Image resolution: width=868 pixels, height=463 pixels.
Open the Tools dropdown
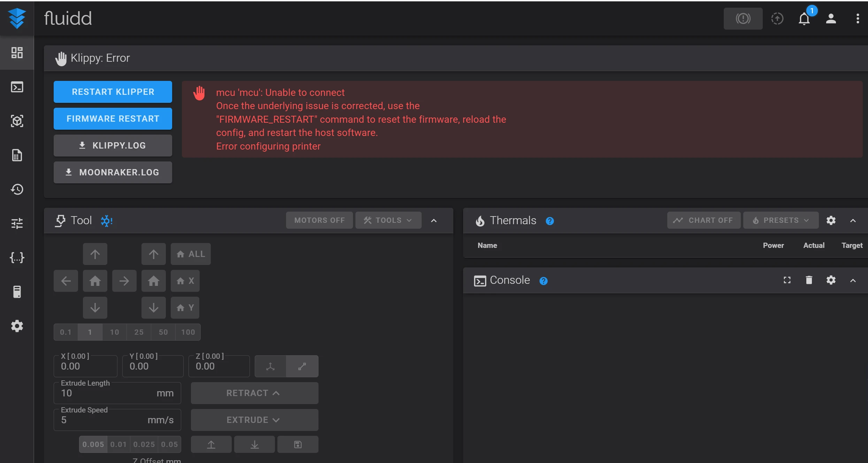point(388,220)
